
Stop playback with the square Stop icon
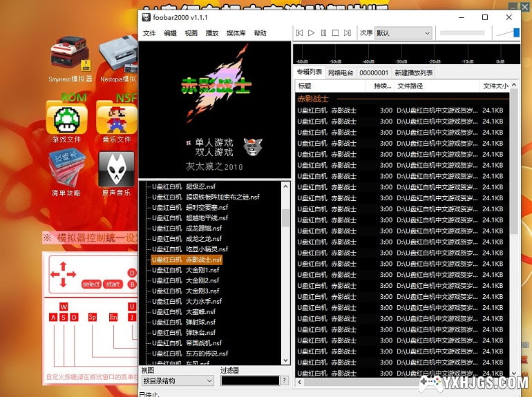[x=335, y=32]
